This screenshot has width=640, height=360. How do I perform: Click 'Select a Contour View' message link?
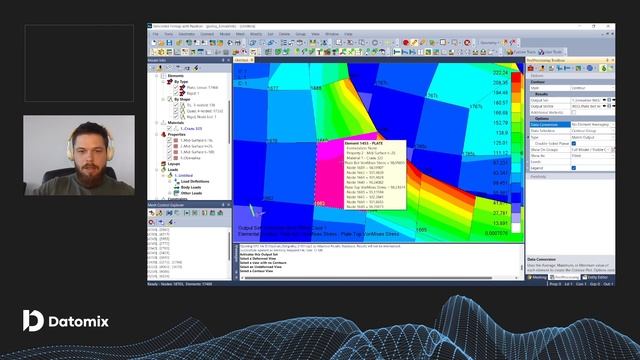point(256,271)
